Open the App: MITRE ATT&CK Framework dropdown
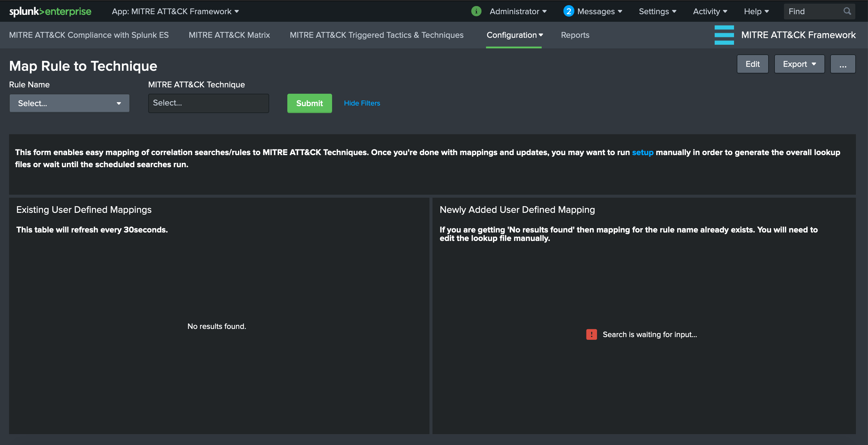 point(175,11)
